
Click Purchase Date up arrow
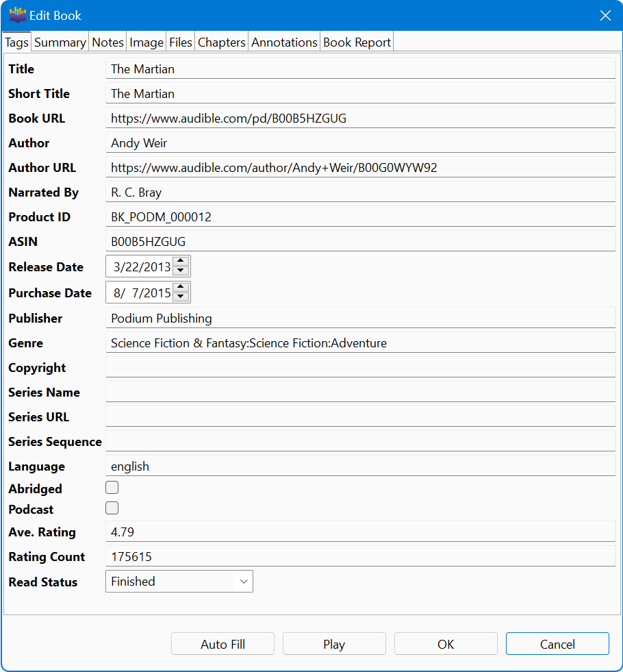(x=181, y=288)
